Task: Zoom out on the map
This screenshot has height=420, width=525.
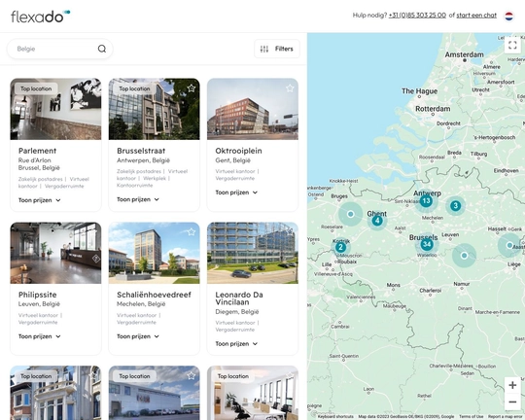Action: click(512, 402)
